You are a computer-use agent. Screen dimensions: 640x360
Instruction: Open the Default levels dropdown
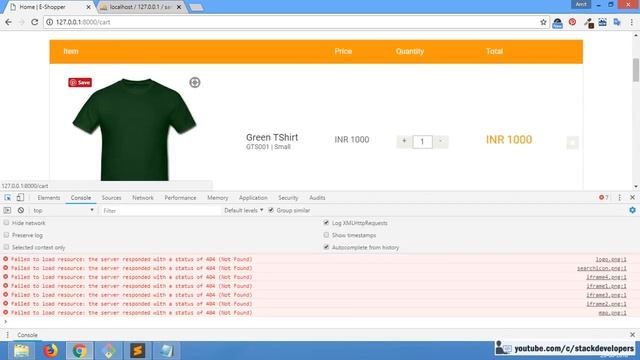tap(244, 210)
